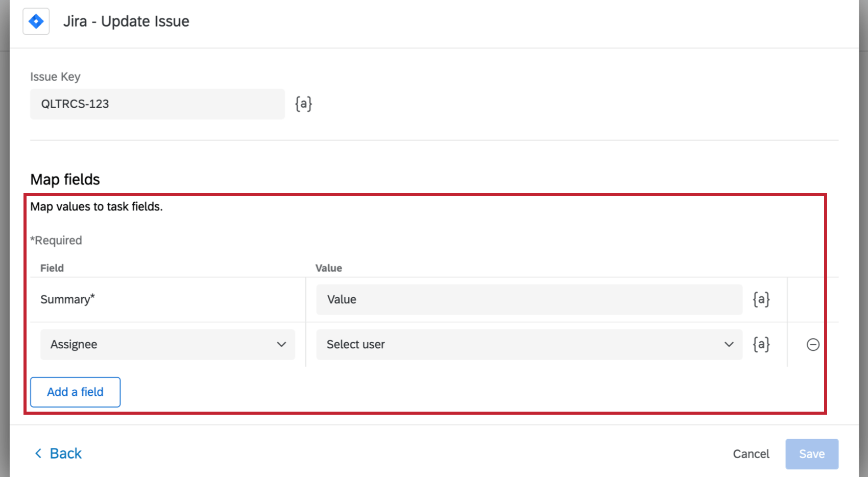Image resolution: width=868 pixels, height=477 pixels.
Task: Click the chevron on the Select user combo box
Action: pos(729,344)
